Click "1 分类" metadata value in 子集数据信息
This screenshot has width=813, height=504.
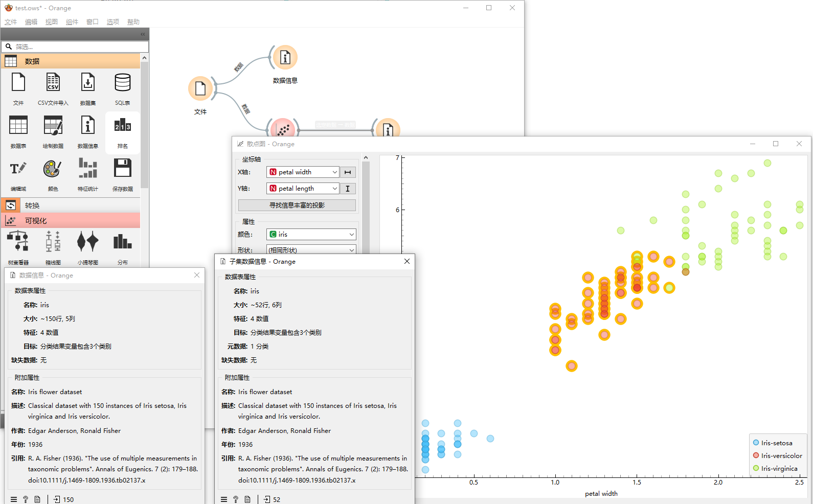(259, 346)
